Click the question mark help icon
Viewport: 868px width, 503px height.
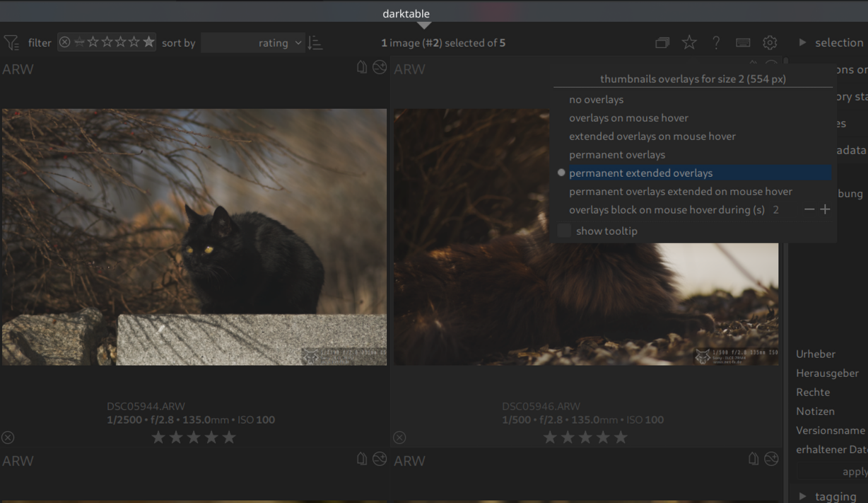[716, 43]
